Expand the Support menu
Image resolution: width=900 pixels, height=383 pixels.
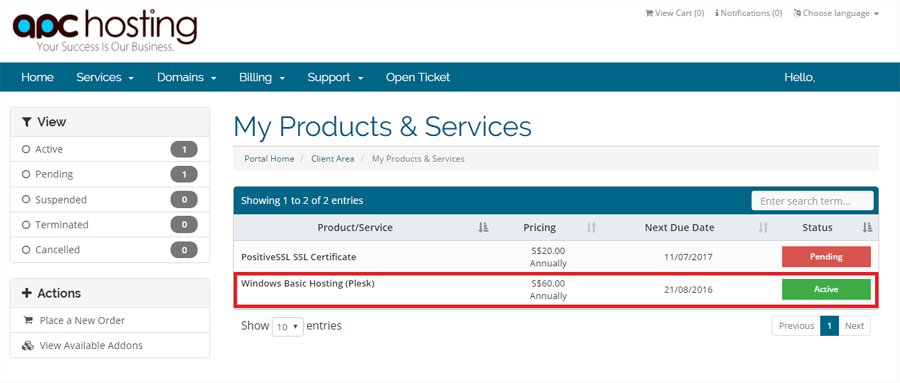[335, 77]
